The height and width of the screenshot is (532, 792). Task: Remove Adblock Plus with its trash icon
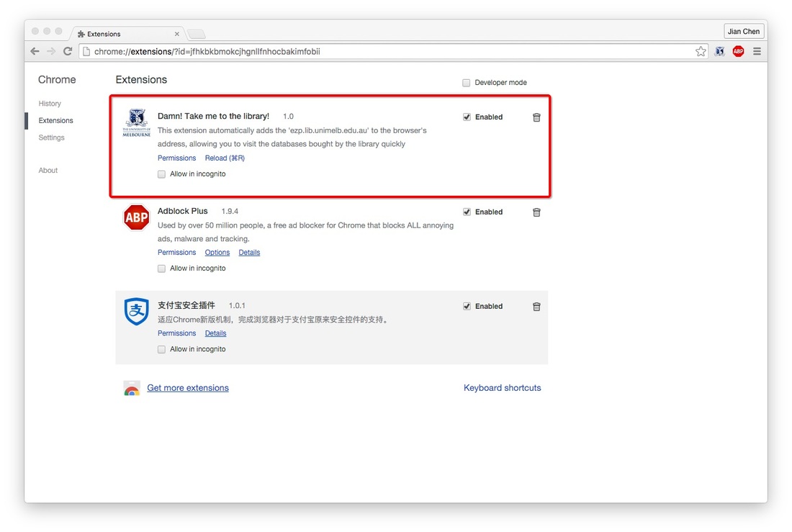(x=536, y=212)
